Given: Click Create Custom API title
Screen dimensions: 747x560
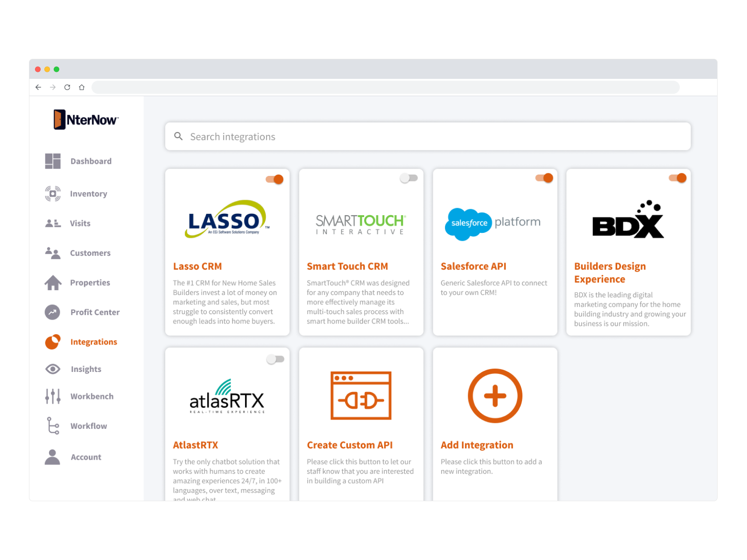Looking at the screenshot, I should coord(350,445).
